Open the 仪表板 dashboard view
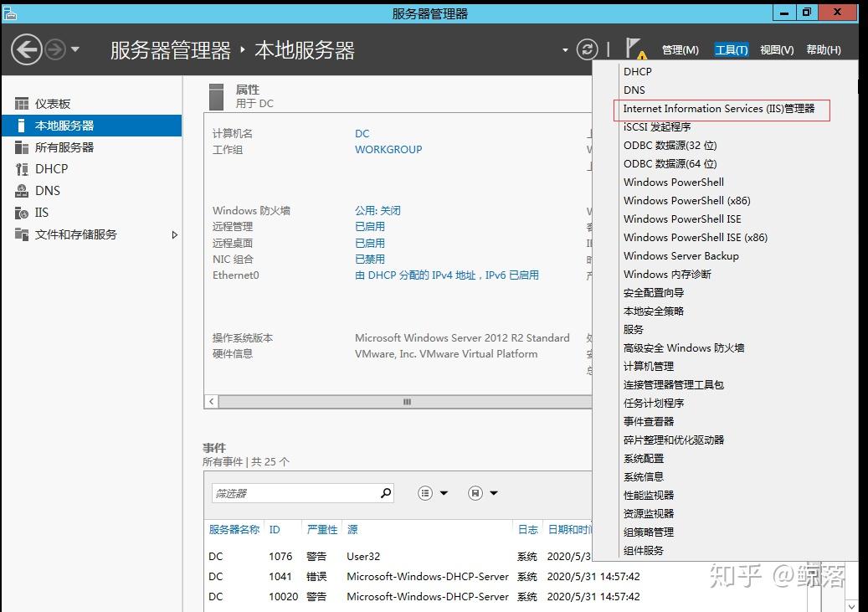 [53, 103]
